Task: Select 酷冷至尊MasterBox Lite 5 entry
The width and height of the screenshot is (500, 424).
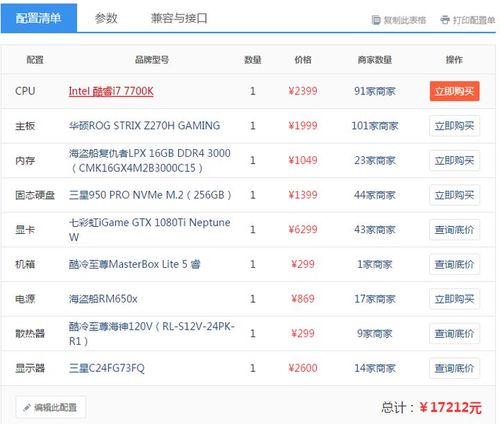Action: (x=134, y=264)
